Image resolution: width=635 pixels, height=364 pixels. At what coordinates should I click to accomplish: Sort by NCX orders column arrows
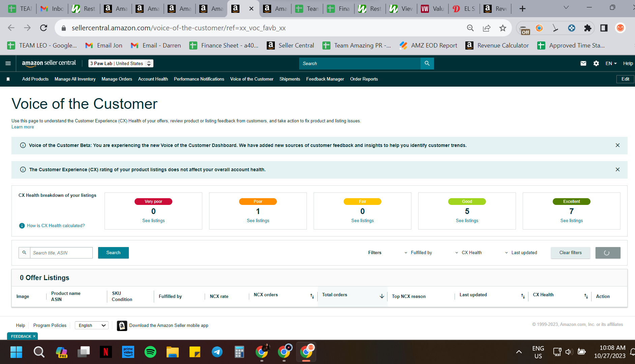[312, 296]
